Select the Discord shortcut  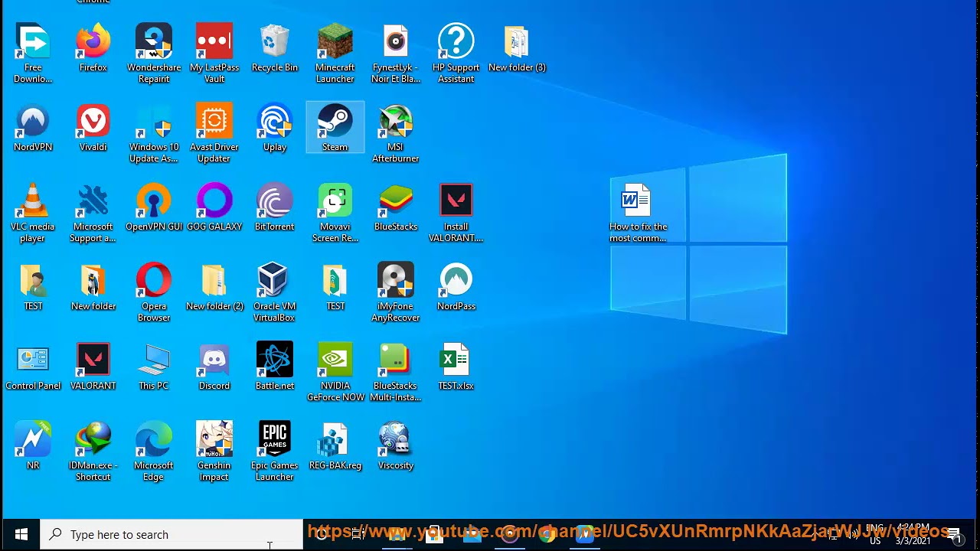tap(214, 360)
